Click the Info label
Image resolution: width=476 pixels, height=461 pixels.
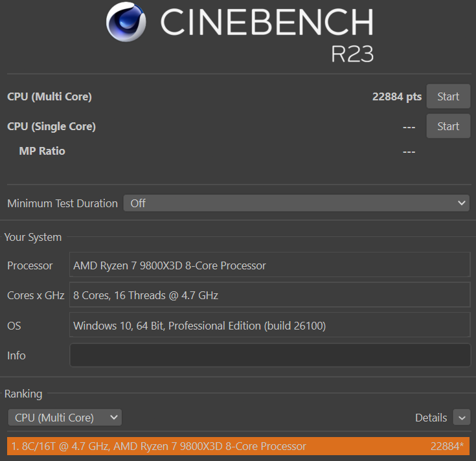16,355
